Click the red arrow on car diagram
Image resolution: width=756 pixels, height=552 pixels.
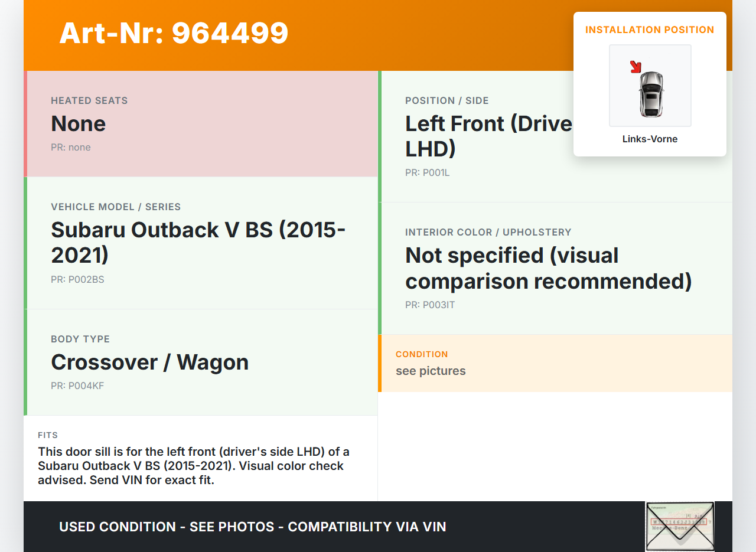(x=636, y=67)
